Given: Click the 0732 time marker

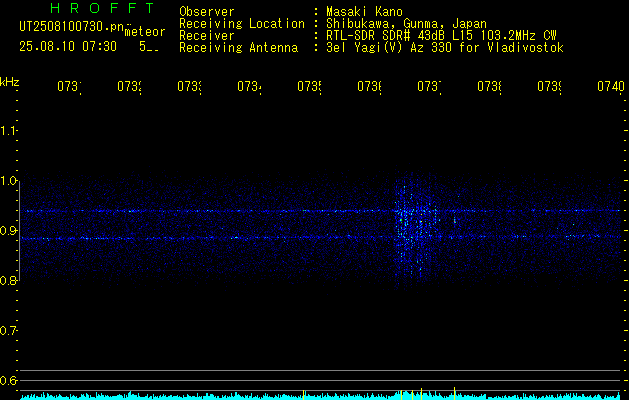Looking at the screenshot, I should (x=129, y=86).
